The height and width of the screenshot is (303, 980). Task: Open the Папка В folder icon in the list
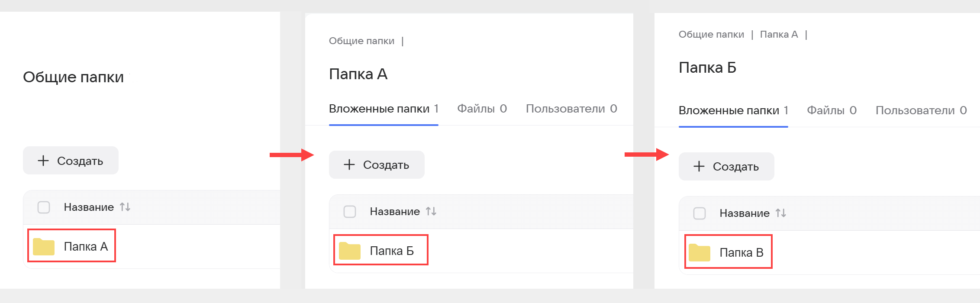[700, 253]
